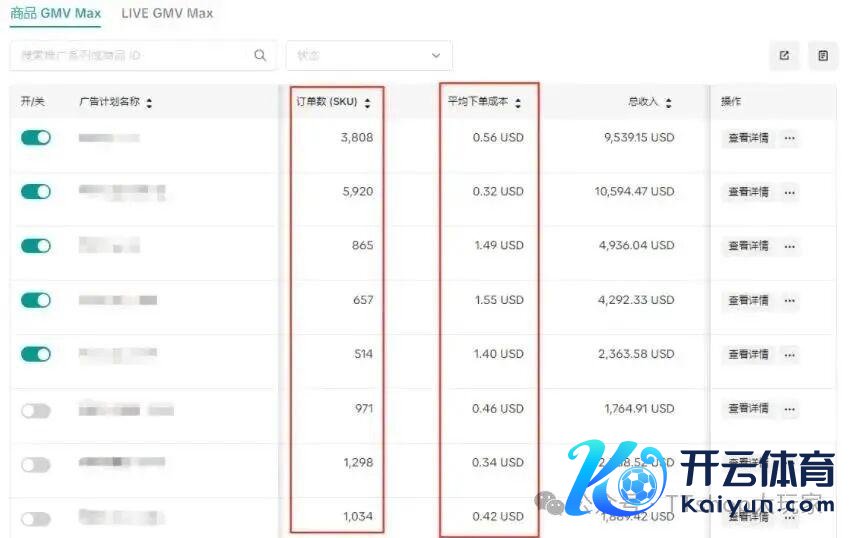Open more options for the 9,539.15 USD row
Image resolution: width=850 pixels, height=538 pixels.
[789, 138]
